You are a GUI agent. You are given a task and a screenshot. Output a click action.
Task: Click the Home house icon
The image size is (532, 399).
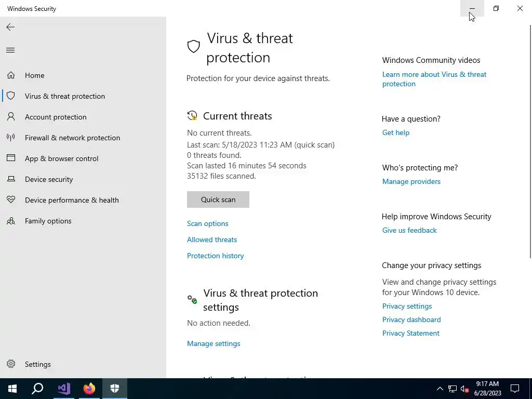(x=11, y=75)
